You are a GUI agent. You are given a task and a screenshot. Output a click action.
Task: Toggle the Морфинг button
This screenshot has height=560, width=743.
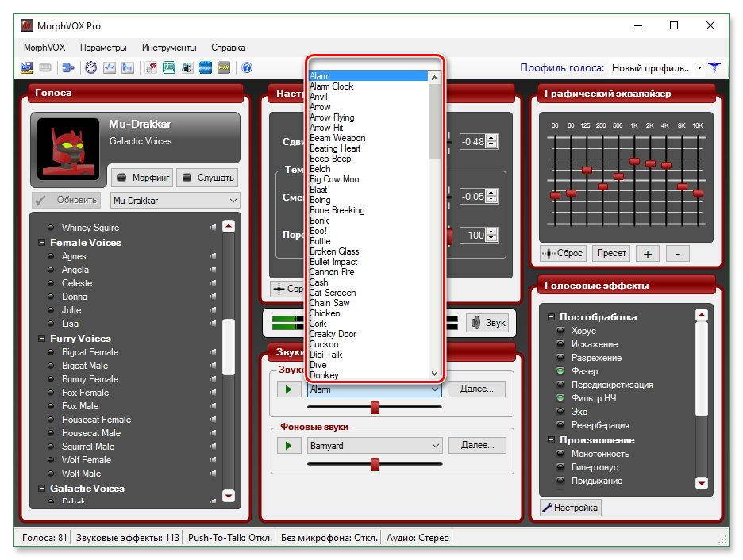point(141,178)
